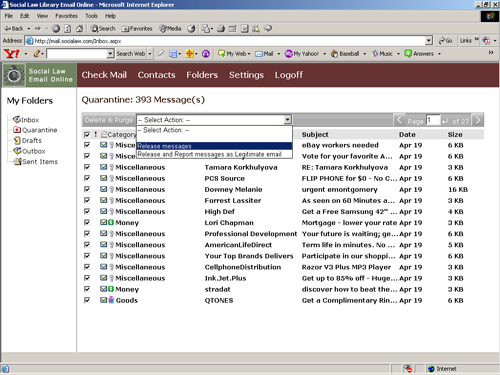This screenshot has height=375, width=500.
Task: Uncheck the Downey Melanie message checkbox
Action: (87, 189)
